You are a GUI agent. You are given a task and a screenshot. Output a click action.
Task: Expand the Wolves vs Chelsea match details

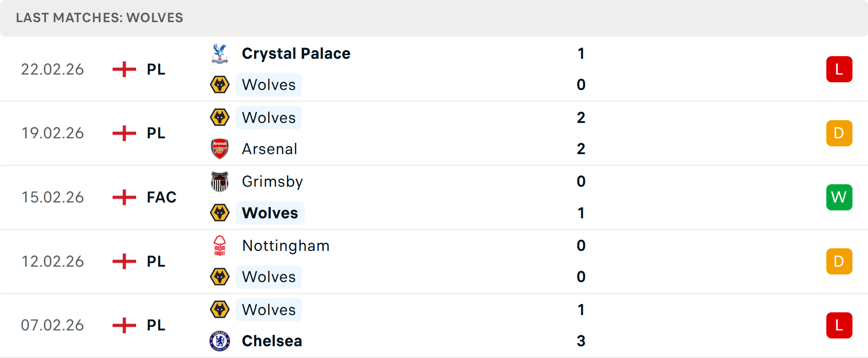click(434, 325)
